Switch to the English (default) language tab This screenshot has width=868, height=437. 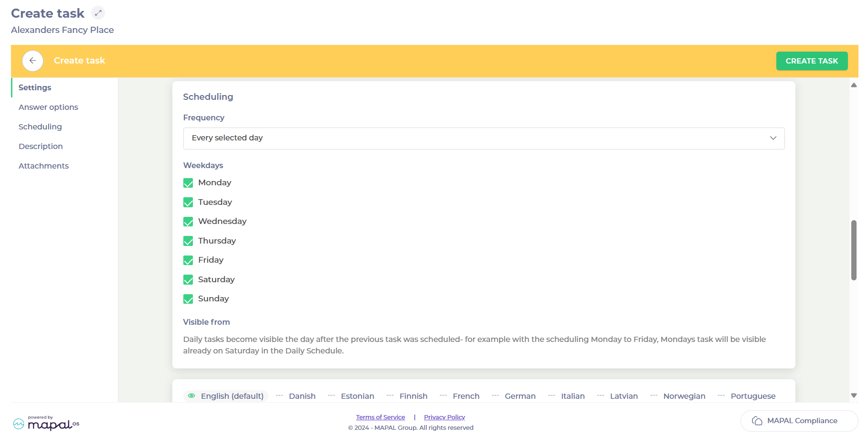(x=226, y=396)
